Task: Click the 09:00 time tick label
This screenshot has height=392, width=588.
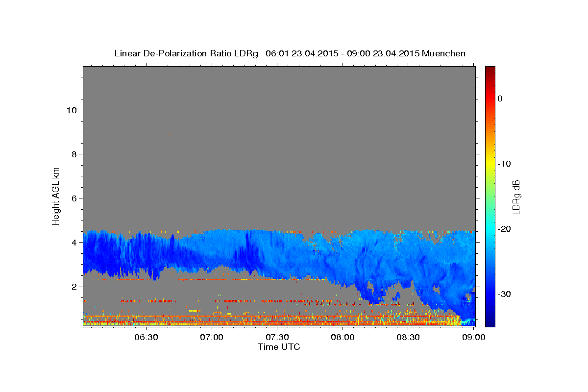Action: [473, 337]
